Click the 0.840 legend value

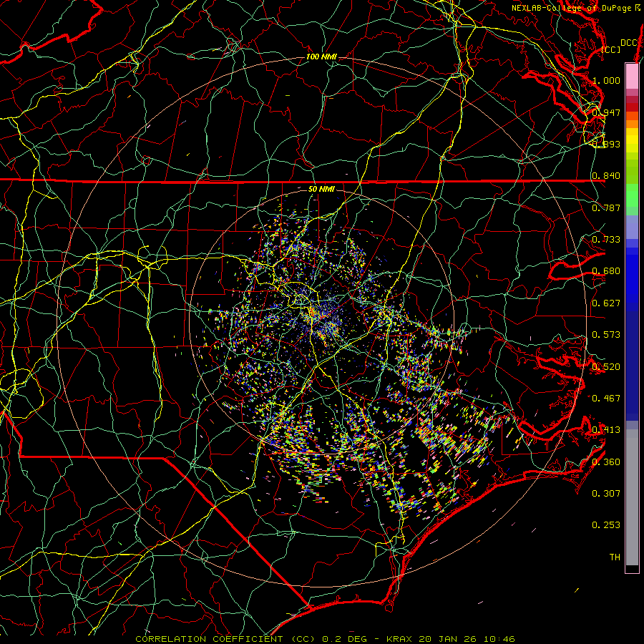[x=606, y=176]
